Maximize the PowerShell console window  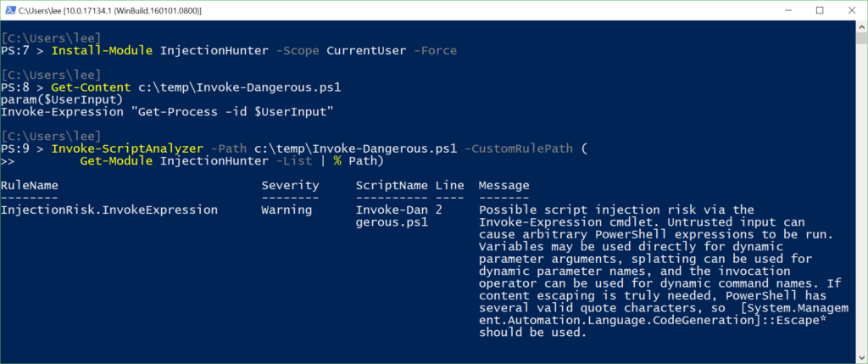click(820, 10)
